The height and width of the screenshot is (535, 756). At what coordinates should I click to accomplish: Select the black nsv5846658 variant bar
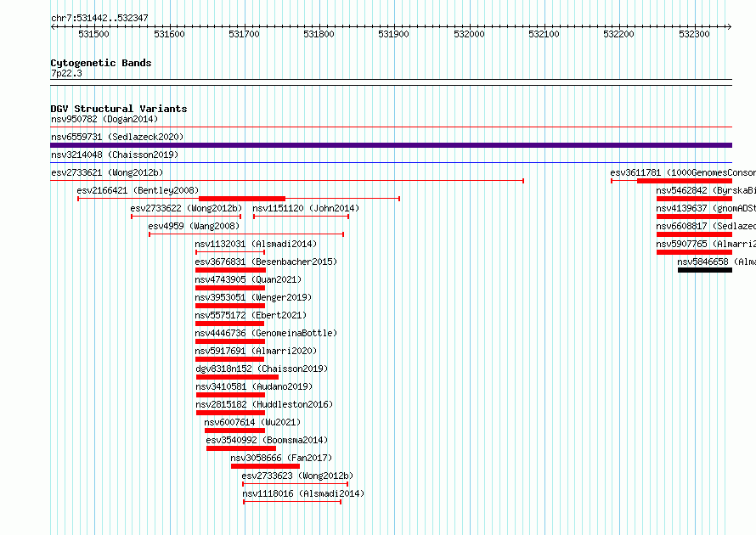click(705, 270)
